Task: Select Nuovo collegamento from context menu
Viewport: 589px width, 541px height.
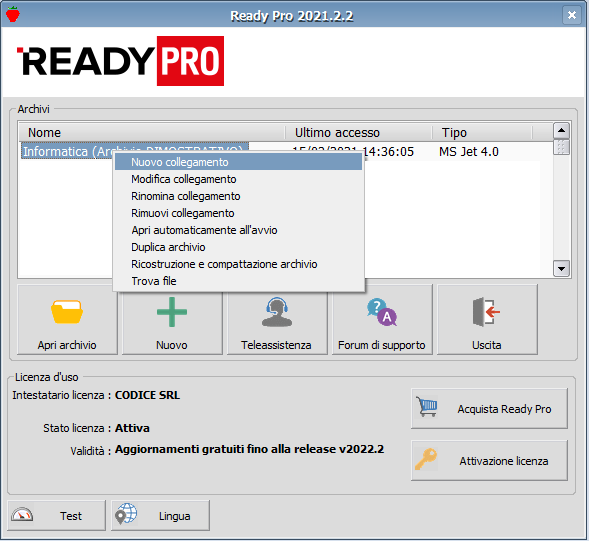Action: pyautogui.click(x=239, y=162)
